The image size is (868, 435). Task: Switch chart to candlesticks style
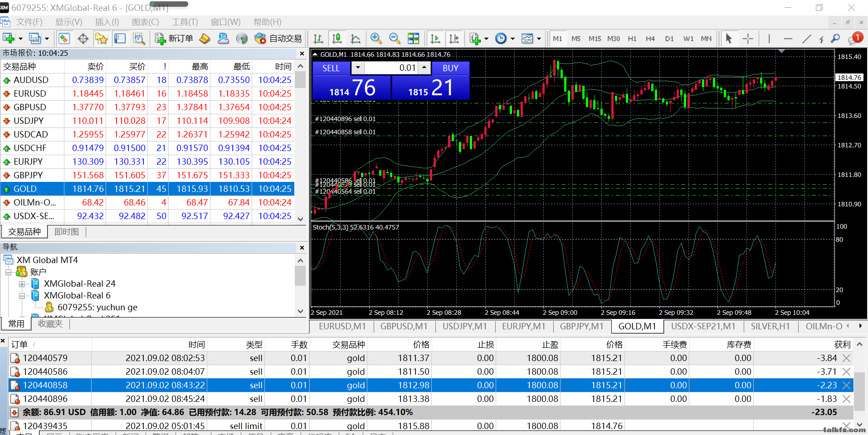point(337,39)
